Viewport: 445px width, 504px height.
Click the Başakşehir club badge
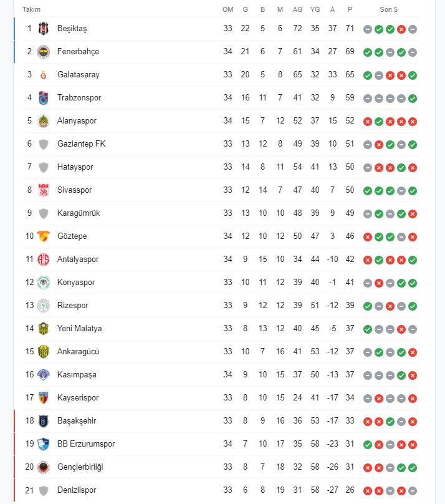[44, 421]
